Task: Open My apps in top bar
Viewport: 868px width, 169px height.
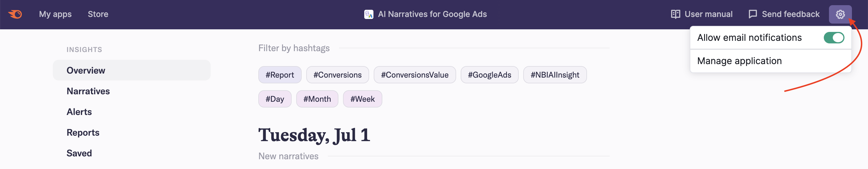Action: click(55, 14)
